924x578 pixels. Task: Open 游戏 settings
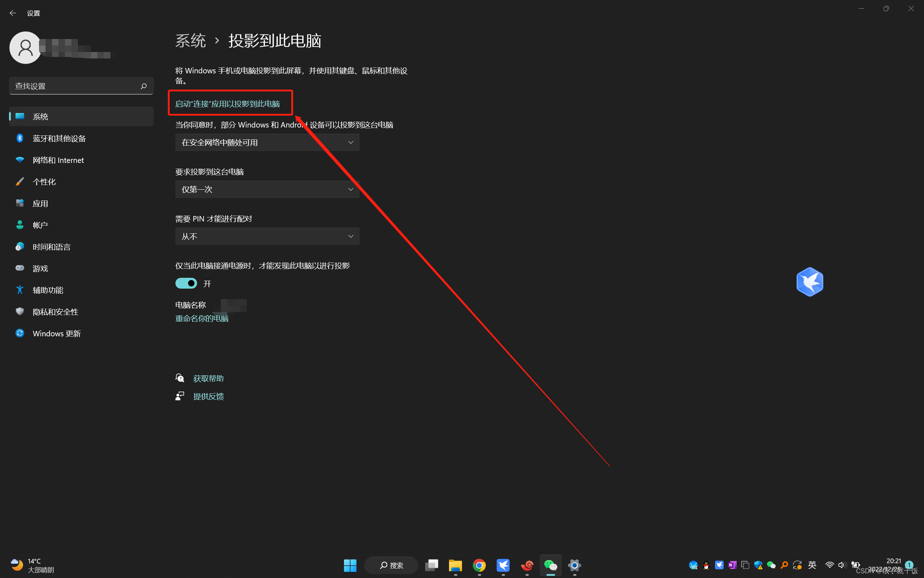click(81, 268)
